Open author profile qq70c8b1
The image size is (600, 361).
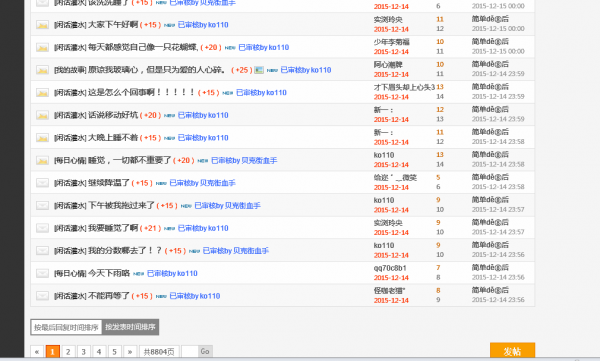[x=390, y=268]
